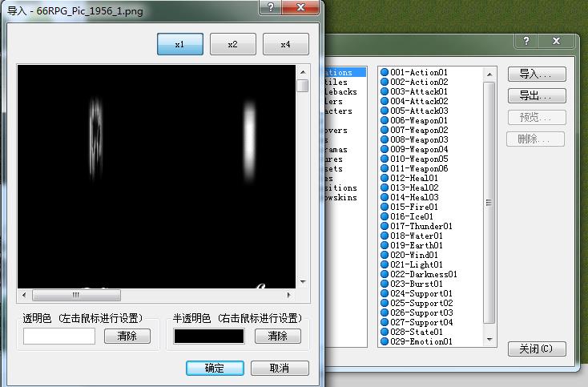
Task: Click 导出... export button in material window
Action: click(x=537, y=95)
